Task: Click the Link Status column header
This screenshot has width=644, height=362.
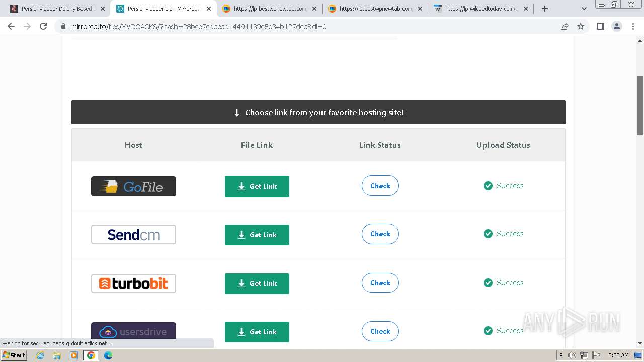Action: pos(380,145)
